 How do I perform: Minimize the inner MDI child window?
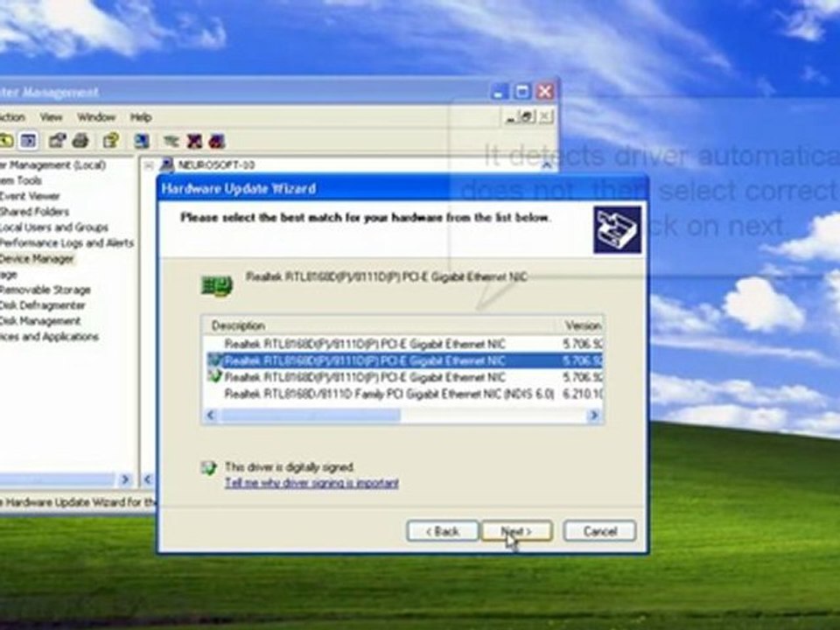(x=510, y=116)
